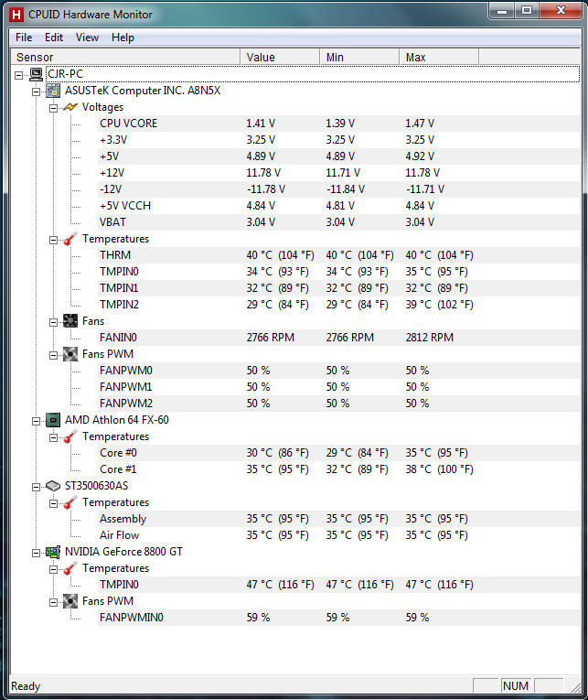588x700 pixels.
Task: Select the -12V voltage row
Action: pyautogui.click(x=338, y=189)
